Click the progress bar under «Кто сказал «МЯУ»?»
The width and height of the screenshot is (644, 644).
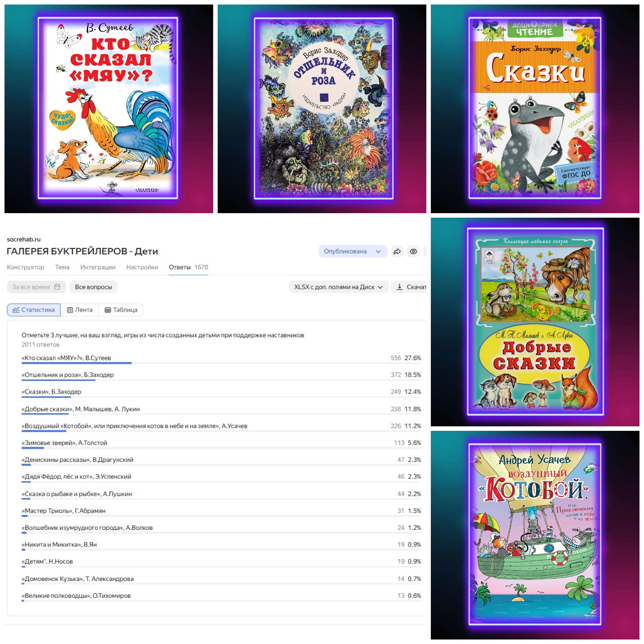(221, 363)
